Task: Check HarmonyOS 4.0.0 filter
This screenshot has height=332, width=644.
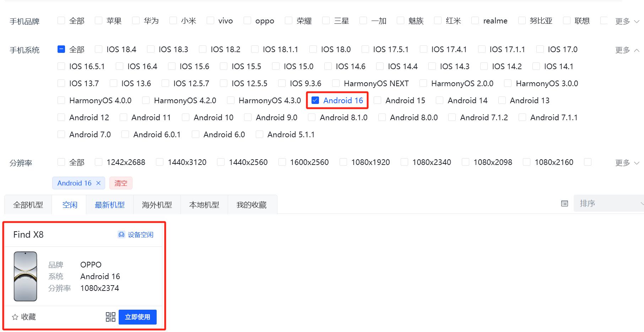Action: pyautogui.click(x=61, y=100)
